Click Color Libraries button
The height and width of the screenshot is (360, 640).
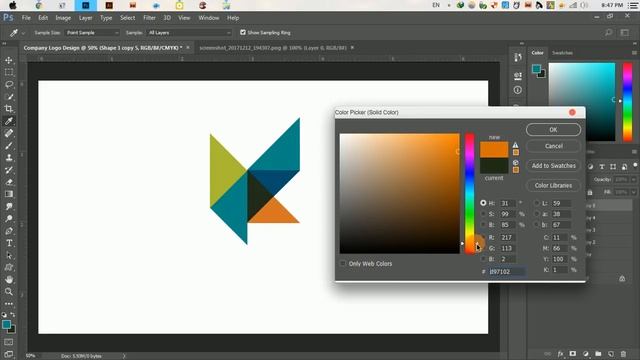553,185
